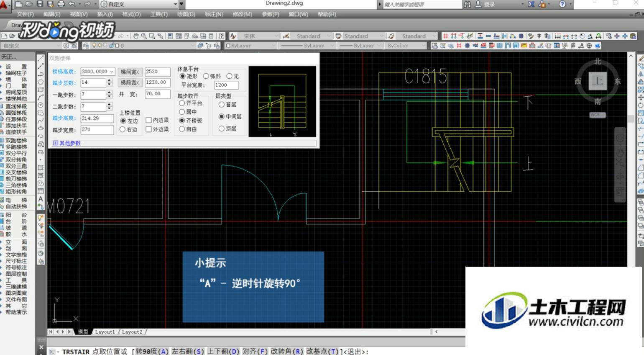Select 右边 upstairs position radio button
The height and width of the screenshot is (355, 644).
click(123, 130)
